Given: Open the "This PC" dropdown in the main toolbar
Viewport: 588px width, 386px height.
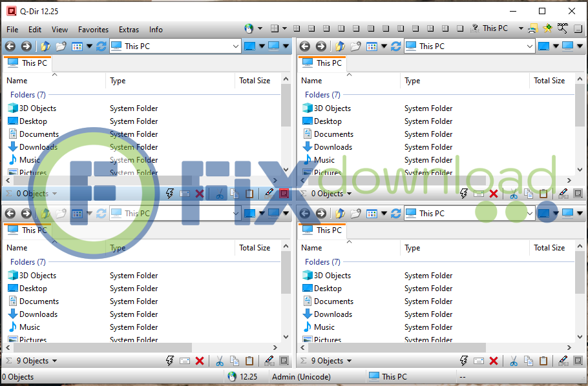Looking at the screenshot, I should (x=520, y=29).
